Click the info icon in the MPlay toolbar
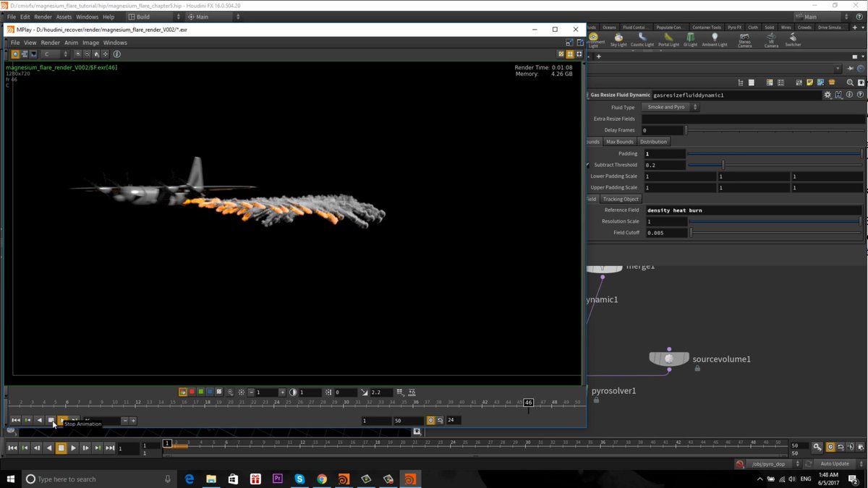868x488 pixels. coord(117,54)
